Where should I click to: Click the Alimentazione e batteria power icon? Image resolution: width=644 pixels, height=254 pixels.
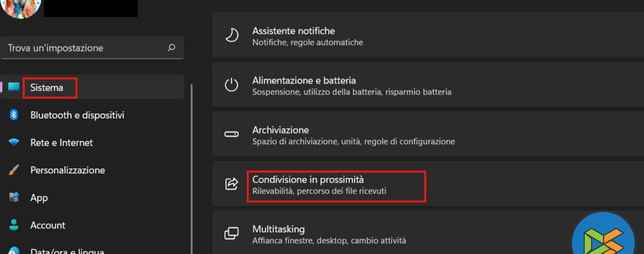[x=231, y=85]
